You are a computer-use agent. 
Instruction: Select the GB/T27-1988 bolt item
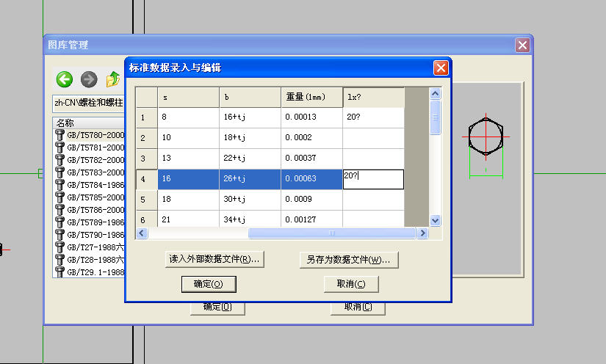[x=90, y=247]
